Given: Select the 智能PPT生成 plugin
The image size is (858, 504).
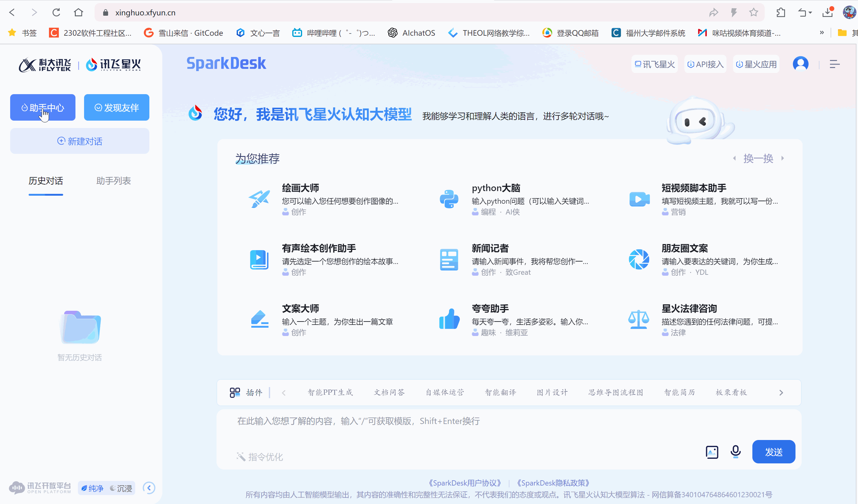Looking at the screenshot, I should (x=330, y=392).
